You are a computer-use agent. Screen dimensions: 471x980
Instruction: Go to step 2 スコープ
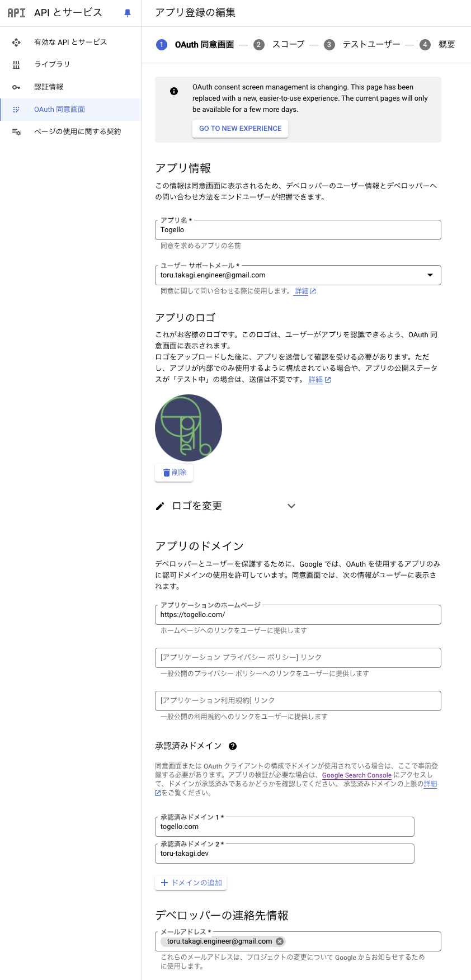pyautogui.click(x=280, y=44)
